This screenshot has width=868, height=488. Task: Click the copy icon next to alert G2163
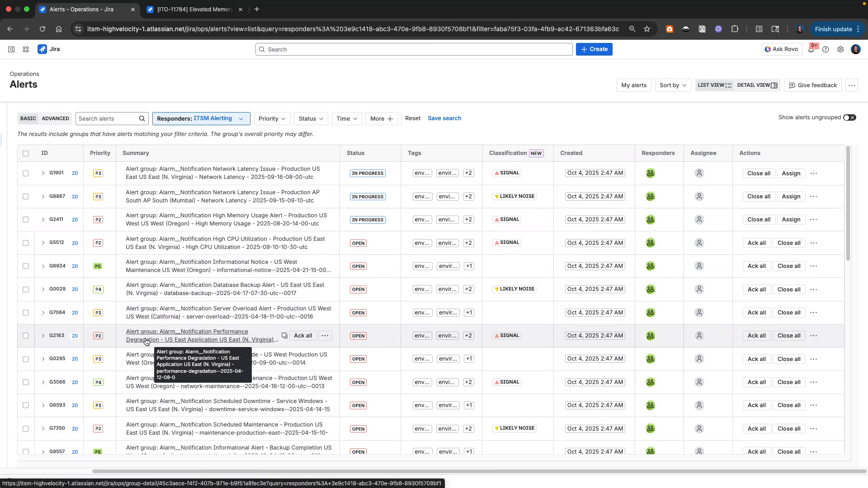284,336
